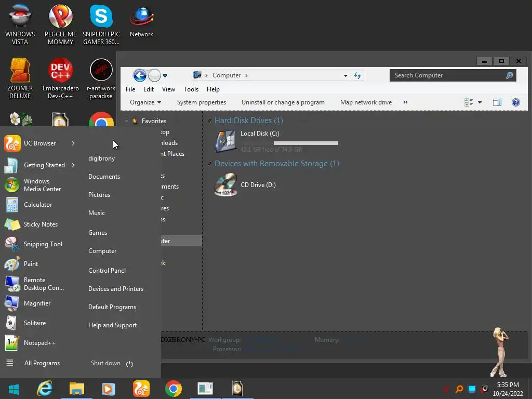Open Internet Explorer from taskbar
Viewport: 532px width, 399px height.
point(45,389)
